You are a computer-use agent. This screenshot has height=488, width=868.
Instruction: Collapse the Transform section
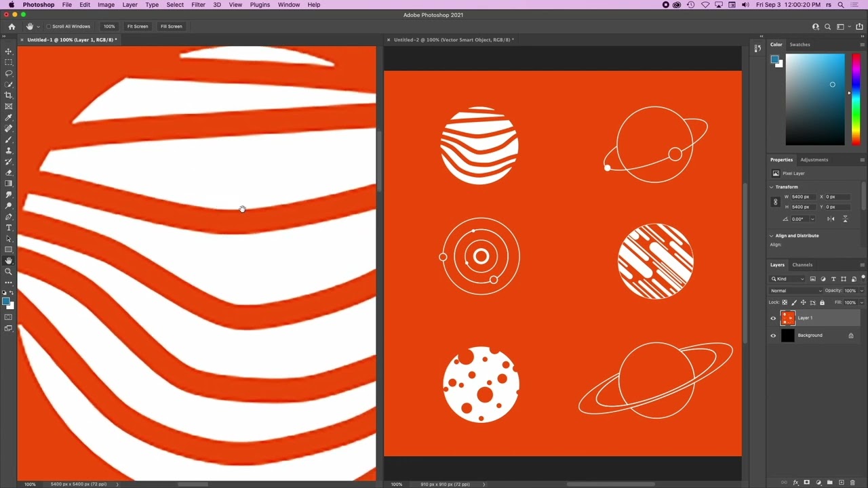[772, 187]
